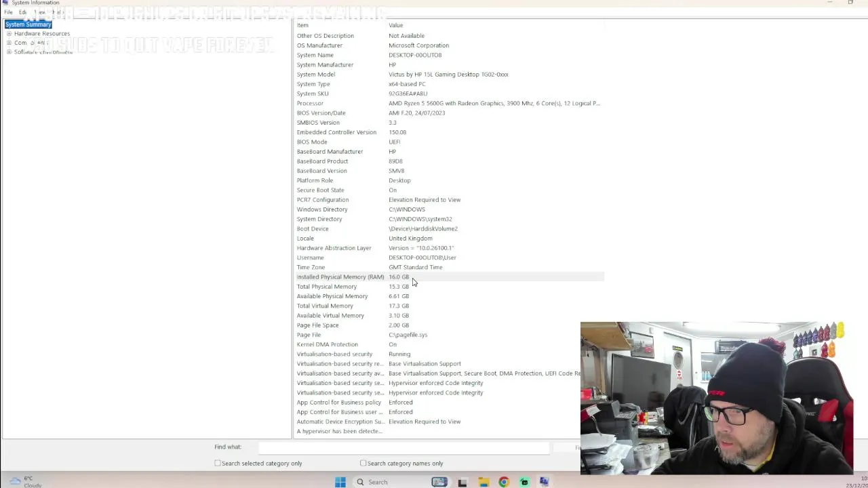Select the Available Virtual Memory row
Screen dimensions: 868x488
point(448,315)
